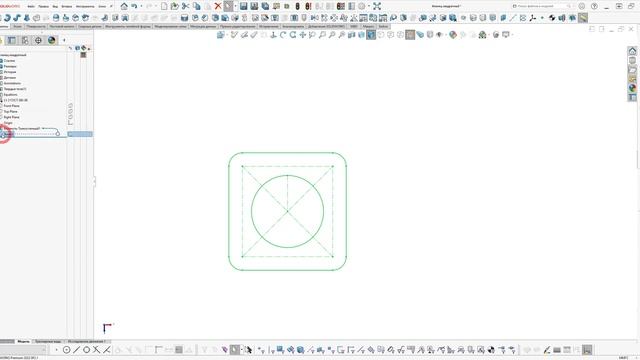Rebuild model with traffic light icon
Image resolution: width=640 pixels, height=360 pixels.
click(298, 6)
